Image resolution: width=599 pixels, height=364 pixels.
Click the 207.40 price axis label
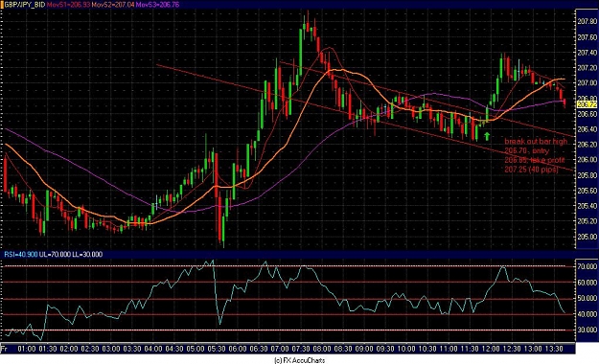[587, 53]
